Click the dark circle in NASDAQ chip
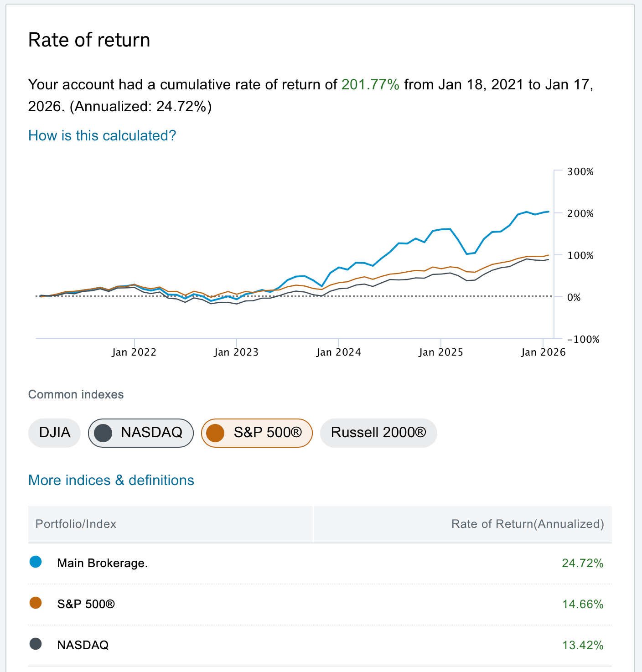The width and height of the screenshot is (642, 672). pos(103,433)
